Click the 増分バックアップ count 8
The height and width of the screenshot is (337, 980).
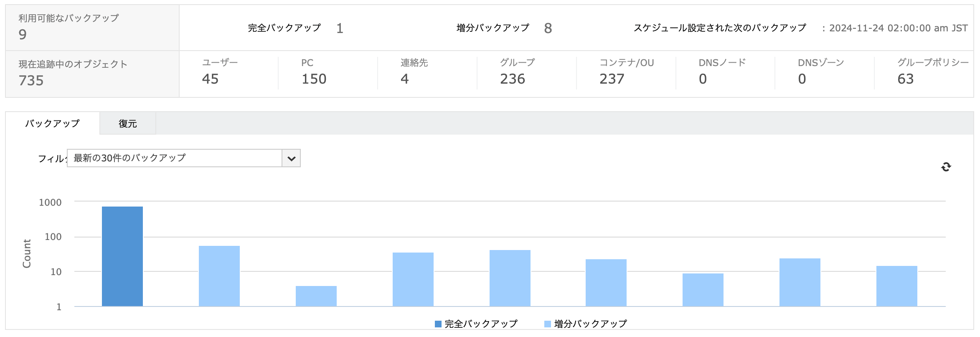(548, 28)
